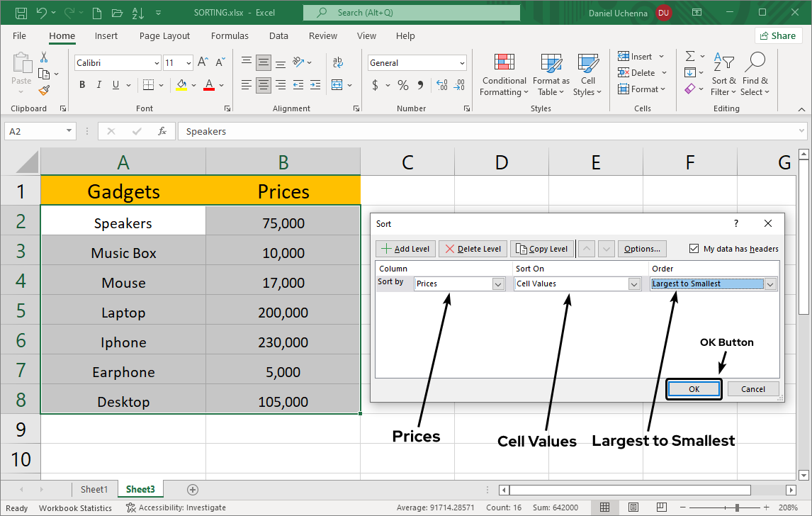Open the Data ribbon tab
Image resolution: width=812 pixels, height=516 pixels.
(x=278, y=35)
